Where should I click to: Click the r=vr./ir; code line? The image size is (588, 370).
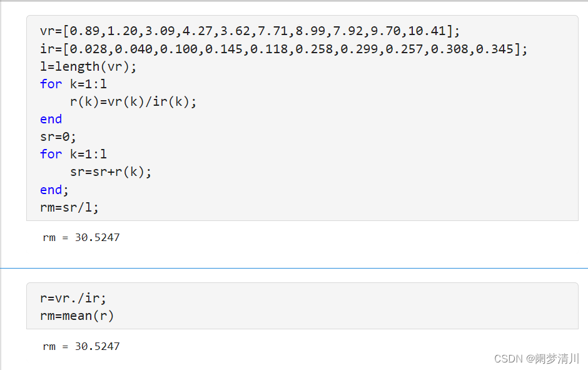pos(73,299)
